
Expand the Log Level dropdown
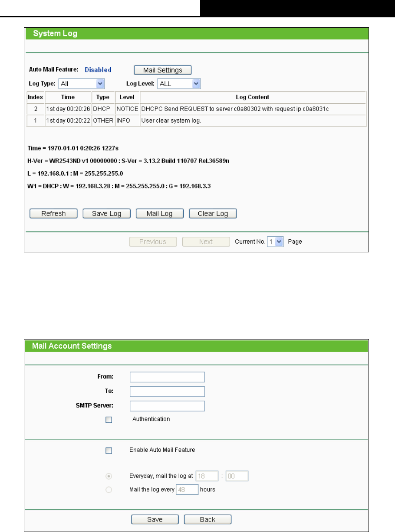pos(179,84)
